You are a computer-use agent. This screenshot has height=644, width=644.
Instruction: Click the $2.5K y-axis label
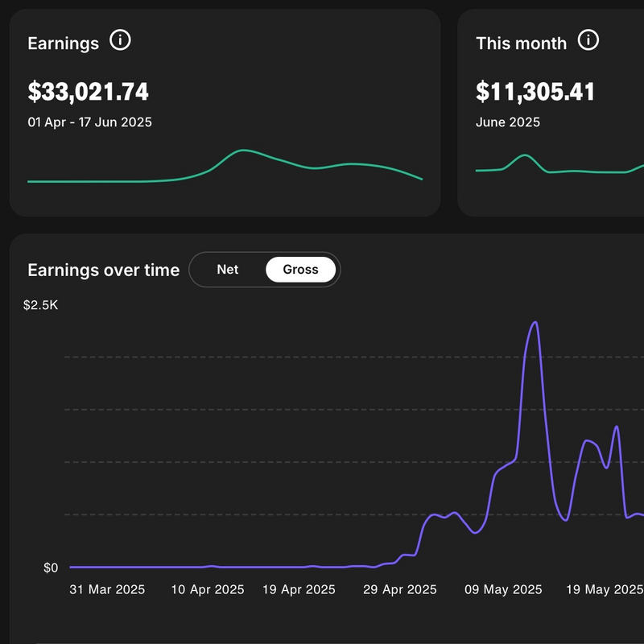(x=40, y=306)
